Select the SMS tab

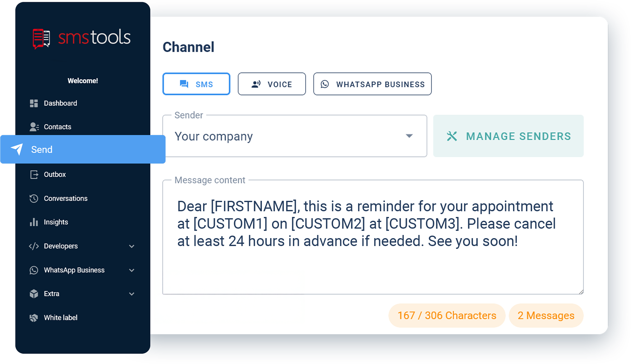[x=197, y=84]
